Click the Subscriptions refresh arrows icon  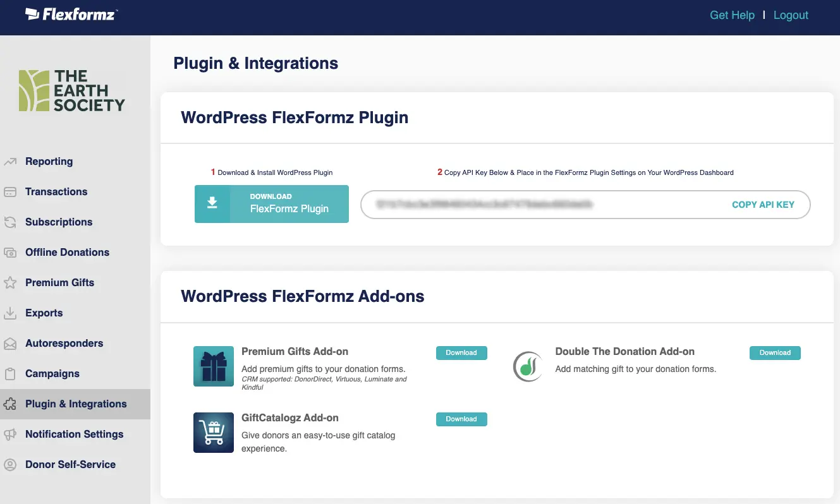[x=10, y=222]
